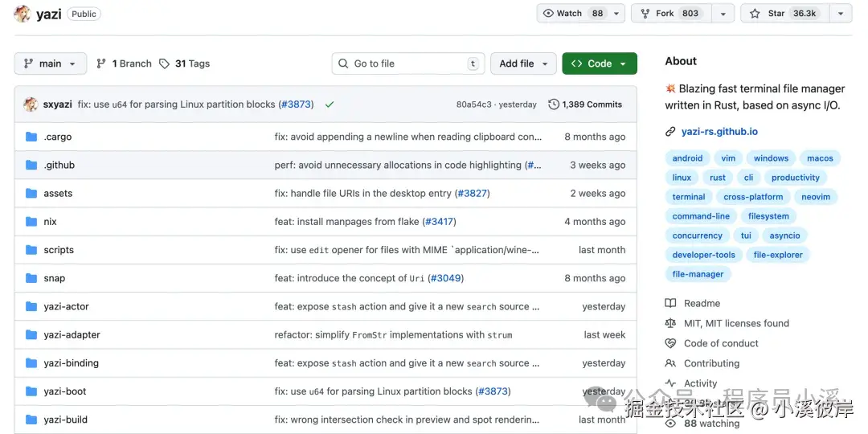Open the 1 Branch link

coord(124,63)
